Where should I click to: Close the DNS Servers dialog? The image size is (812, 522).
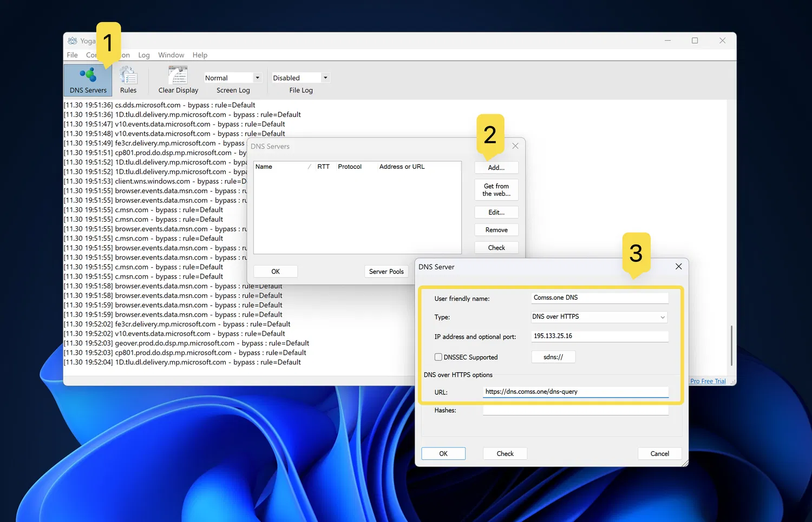coord(515,146)
